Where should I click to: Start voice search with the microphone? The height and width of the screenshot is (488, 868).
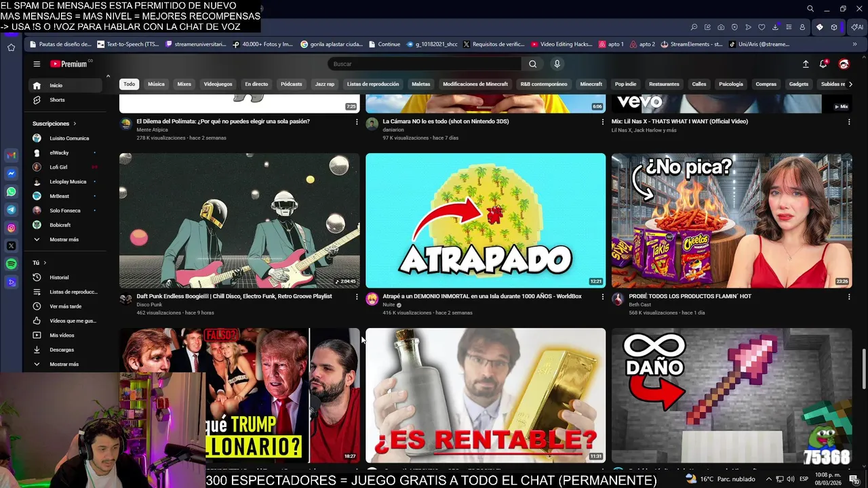click(557, 64)
